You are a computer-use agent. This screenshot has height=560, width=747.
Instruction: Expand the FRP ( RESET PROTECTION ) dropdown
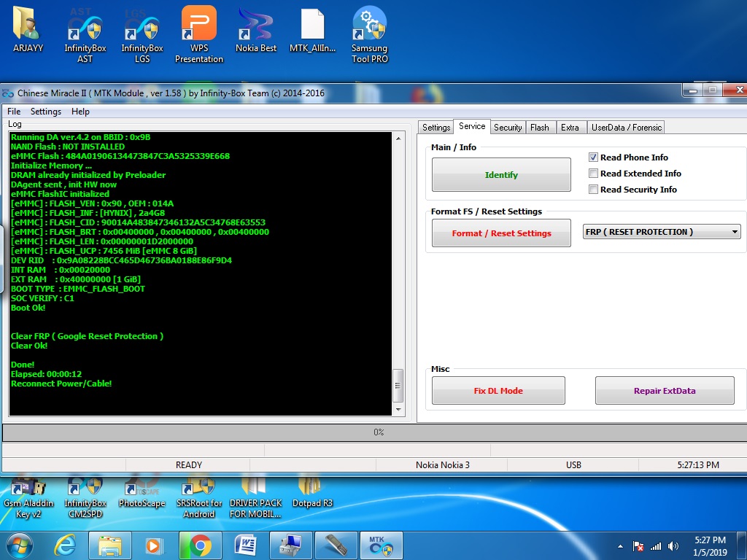coord(735,232)
